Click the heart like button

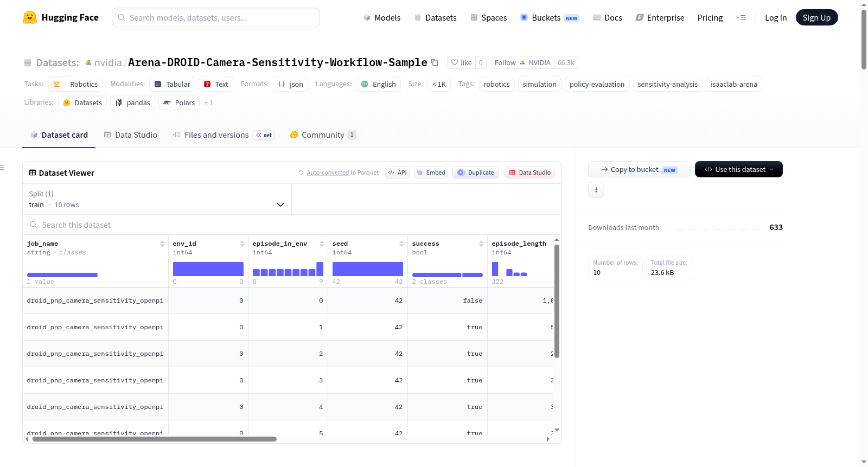(x=461, y=62)
